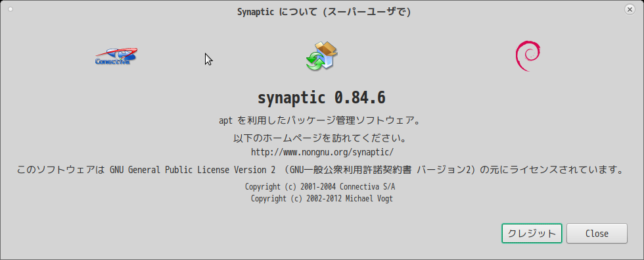This screenshot has width=644, height=260.
Task: Click the Synaptic package box icon
Action: [321, 56]
